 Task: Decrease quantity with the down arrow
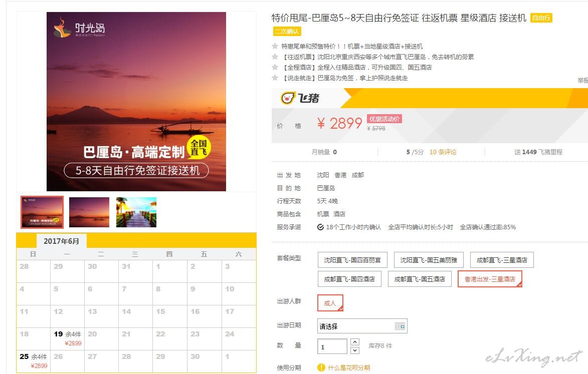[355, 350]
